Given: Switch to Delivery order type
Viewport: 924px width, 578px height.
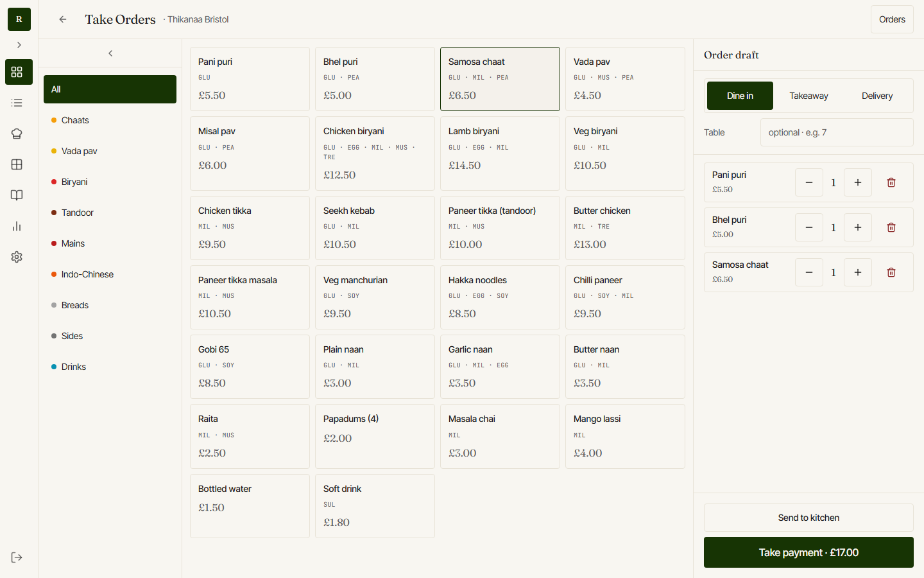Looking at the screenshot, I should click(x=877, y=96).
